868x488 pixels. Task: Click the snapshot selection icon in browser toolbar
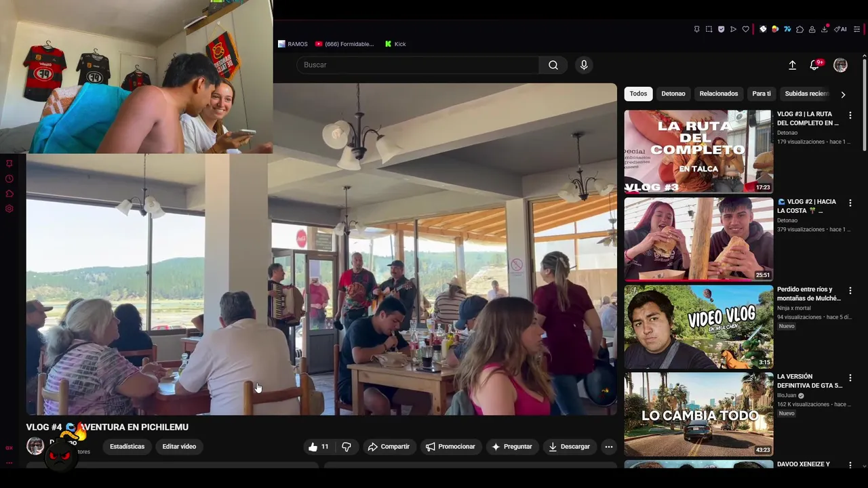point(709,29)
